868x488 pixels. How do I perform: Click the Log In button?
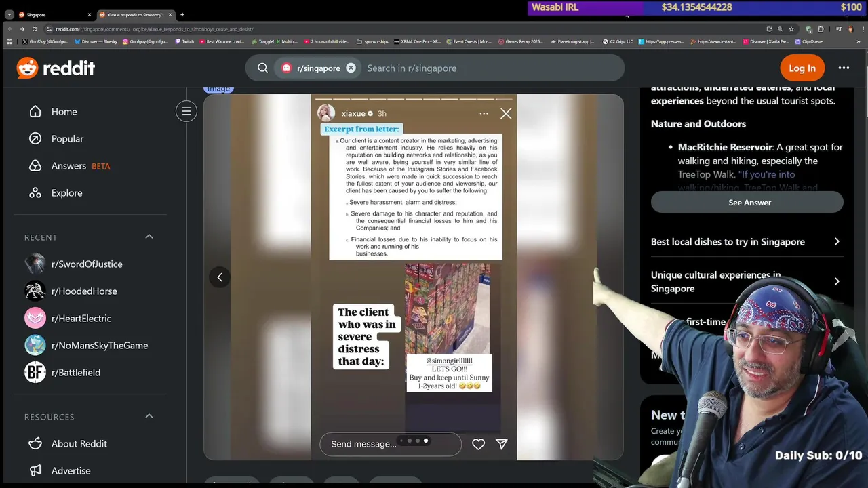click(802, 68)
